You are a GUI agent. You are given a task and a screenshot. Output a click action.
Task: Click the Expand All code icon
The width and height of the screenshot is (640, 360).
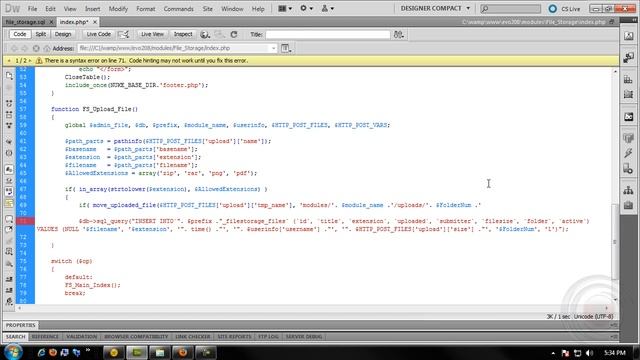[9, 126]
